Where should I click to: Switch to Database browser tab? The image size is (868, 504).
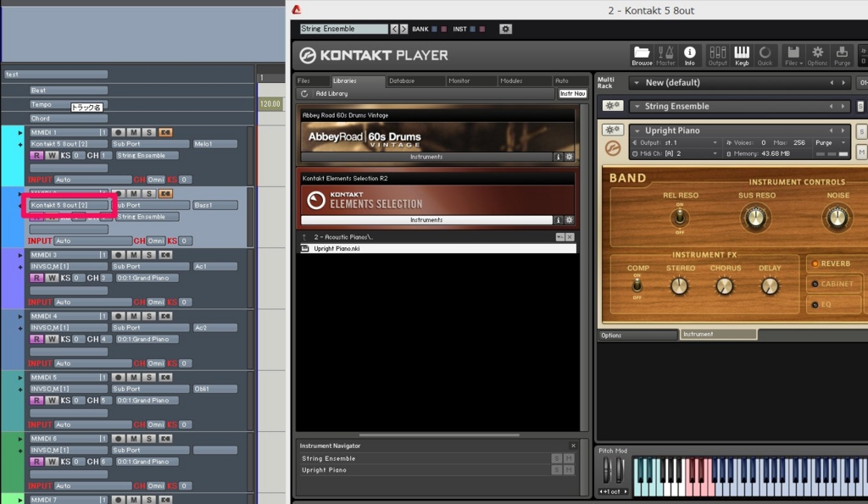415,80
